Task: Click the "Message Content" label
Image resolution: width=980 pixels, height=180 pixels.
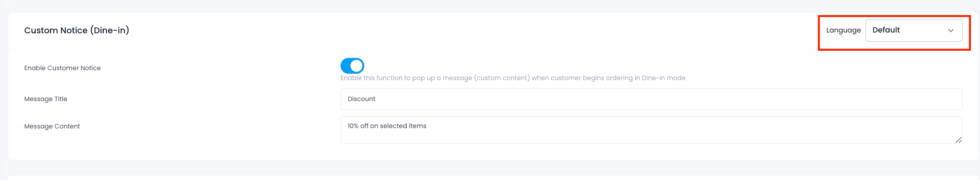Action: tap(52, 126)
